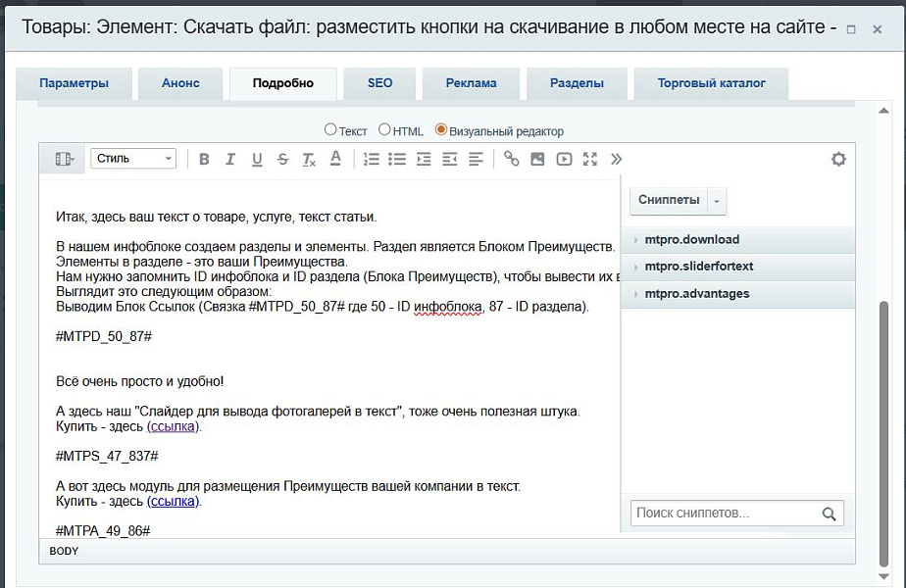906x588 pixels.
Task: Select Визуальный редактор mode
Action: [441, 130]
